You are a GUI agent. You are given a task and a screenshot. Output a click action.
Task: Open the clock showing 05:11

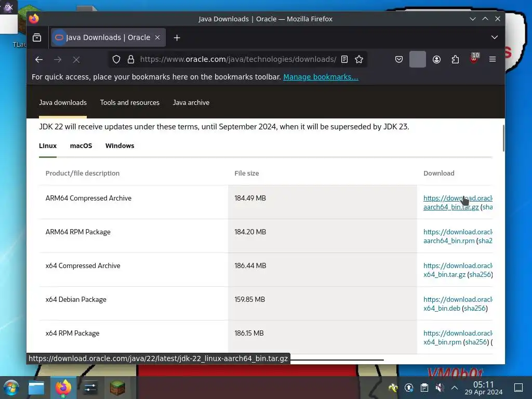click(484, 388)
